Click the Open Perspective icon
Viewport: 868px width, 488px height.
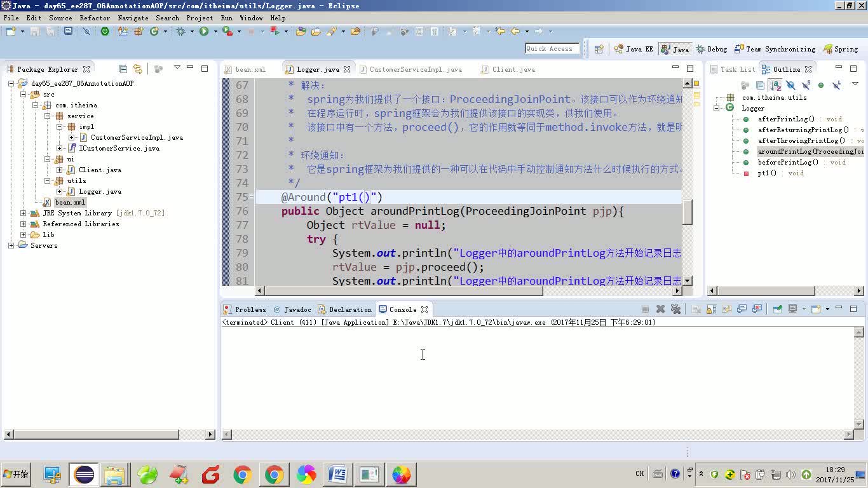pyautogui.click(x=599, y=49)
